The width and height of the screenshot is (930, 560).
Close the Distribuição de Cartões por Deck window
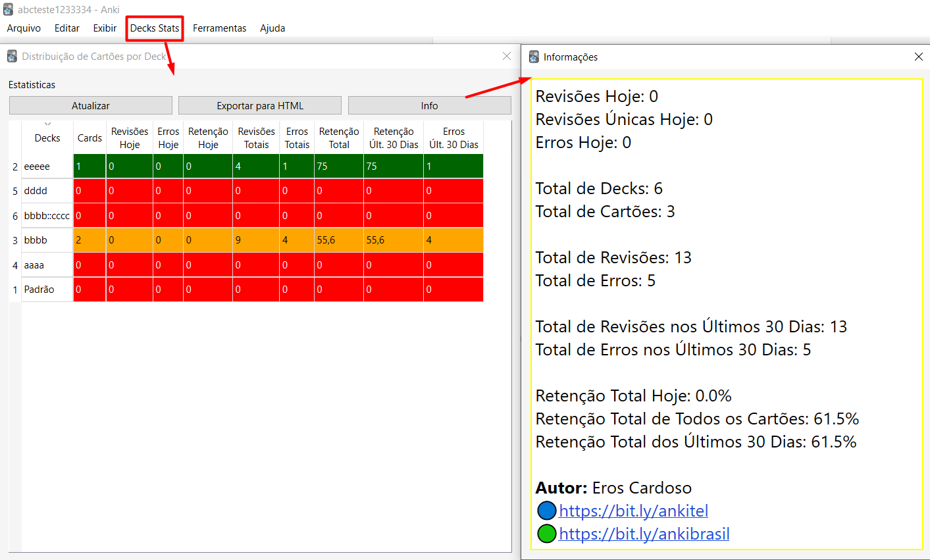507,57
